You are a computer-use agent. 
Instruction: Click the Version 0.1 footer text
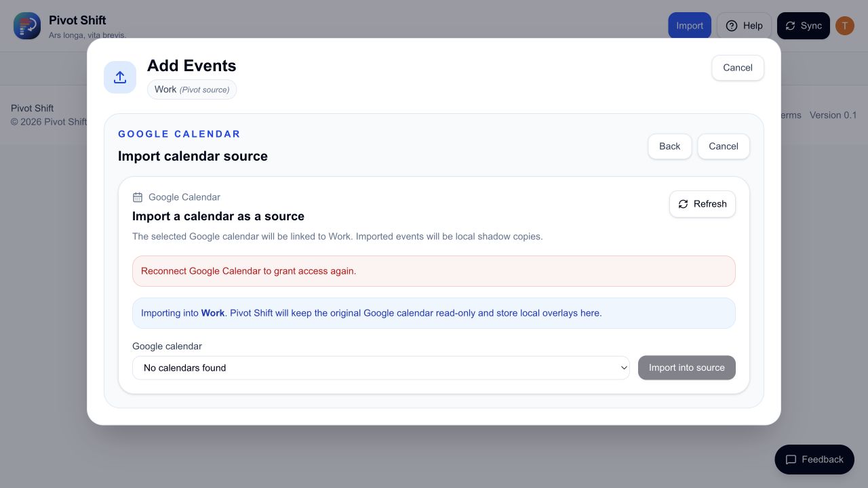point(833,115)
